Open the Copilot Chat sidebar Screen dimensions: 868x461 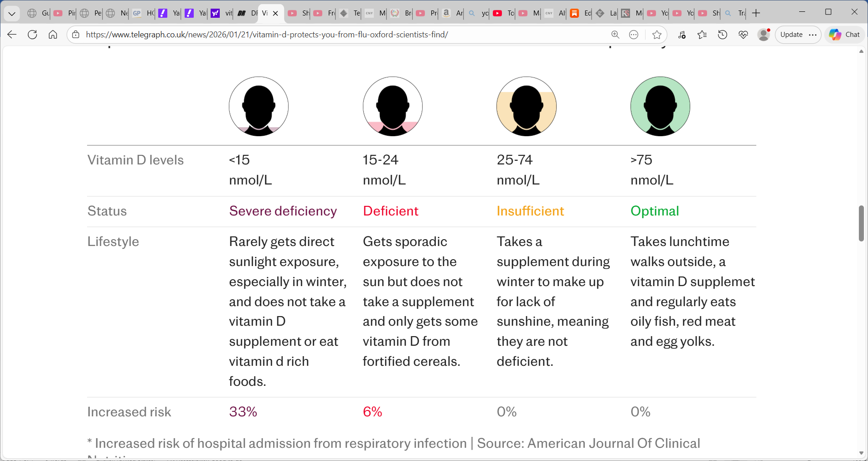coord(844,35)
